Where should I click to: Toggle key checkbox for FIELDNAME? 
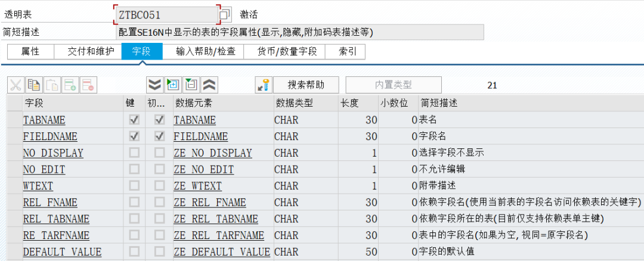134,136
